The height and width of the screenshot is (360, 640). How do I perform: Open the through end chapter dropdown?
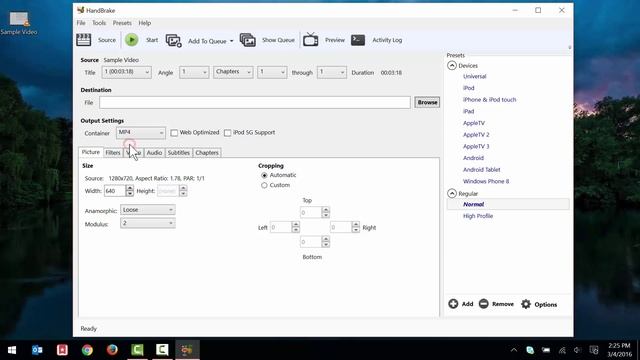pos(331,72)
